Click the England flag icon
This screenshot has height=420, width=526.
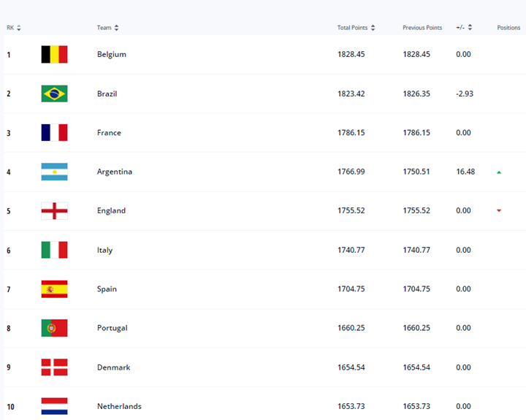click(54, 210)
